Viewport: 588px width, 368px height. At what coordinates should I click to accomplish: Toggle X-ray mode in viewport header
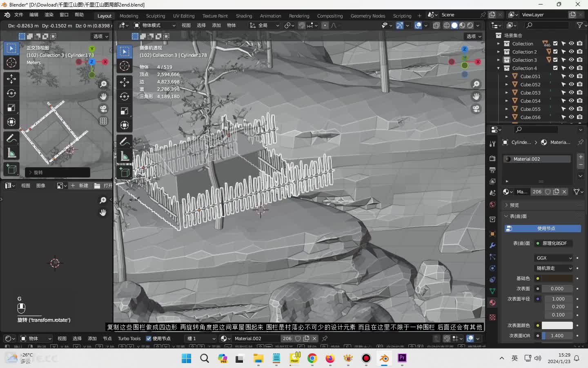437,25
